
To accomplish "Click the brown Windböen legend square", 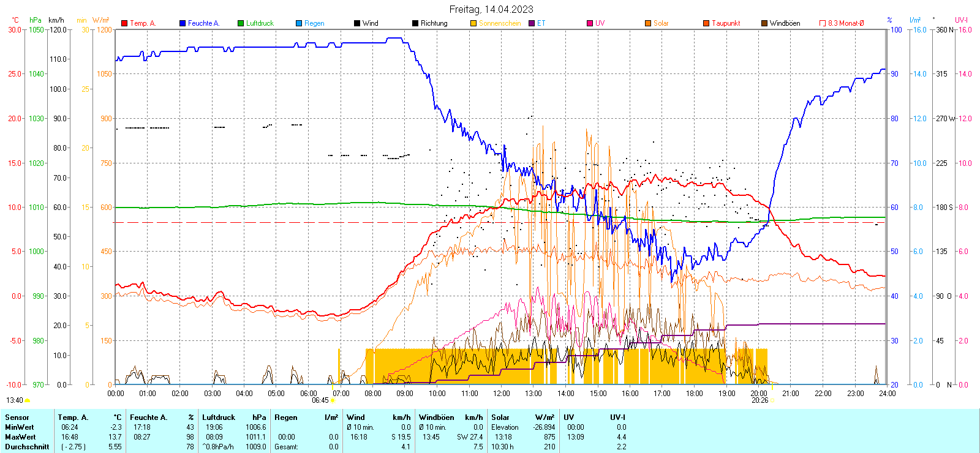I will pyautogui.click(x=764, y=23).
